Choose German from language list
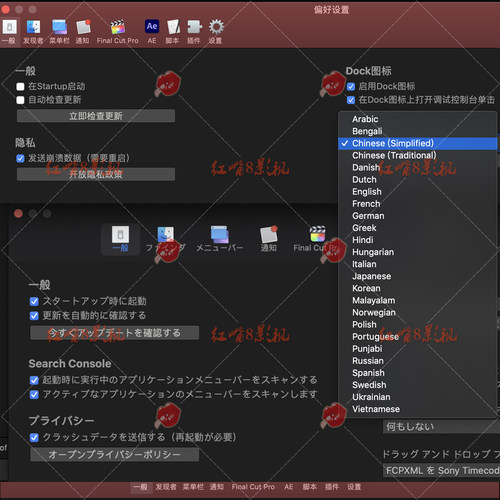 (x=418, y=216)
